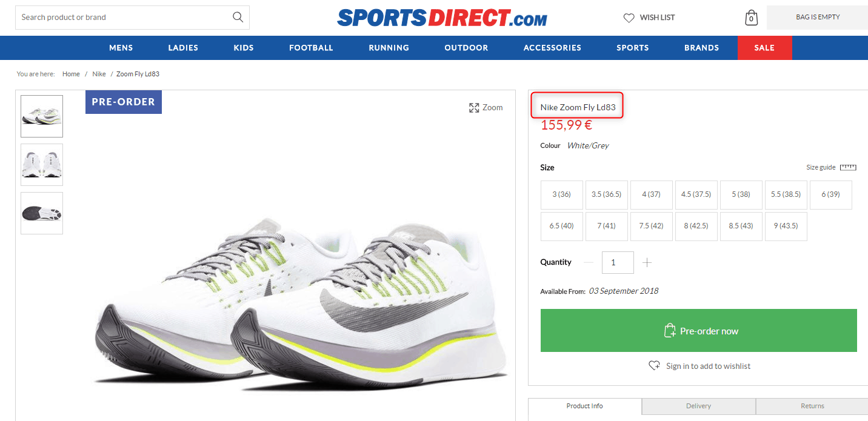Click the Zoom expand icon on image
This screenshot has width=868, height=421.
click(x=474, y=108)
